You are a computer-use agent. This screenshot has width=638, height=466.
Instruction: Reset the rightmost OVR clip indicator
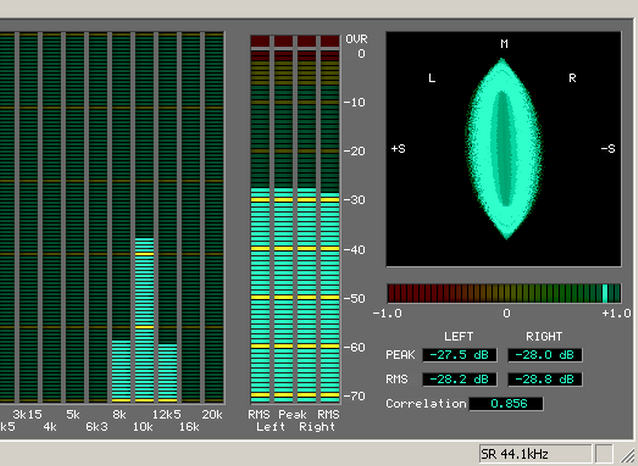click(330, 40)
